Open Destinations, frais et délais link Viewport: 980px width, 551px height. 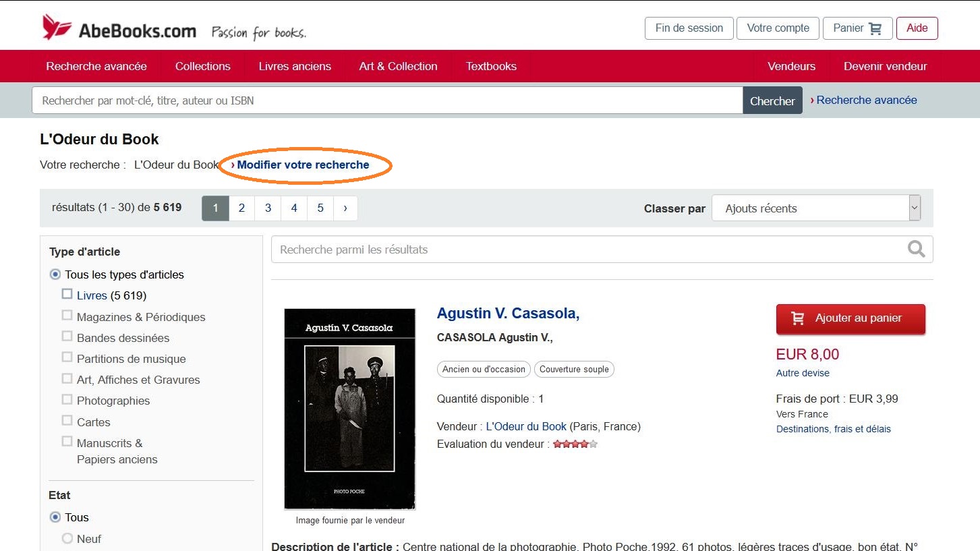pyautogui.click(x=833, y=429)
